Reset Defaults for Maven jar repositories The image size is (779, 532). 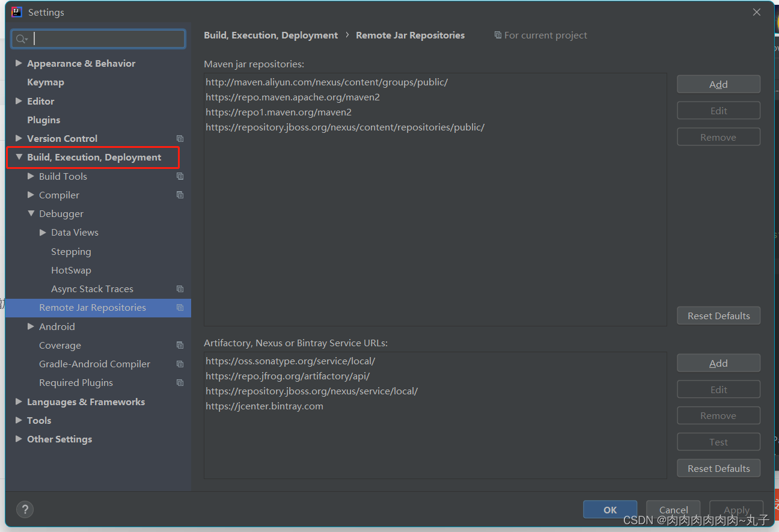point(718,316)
